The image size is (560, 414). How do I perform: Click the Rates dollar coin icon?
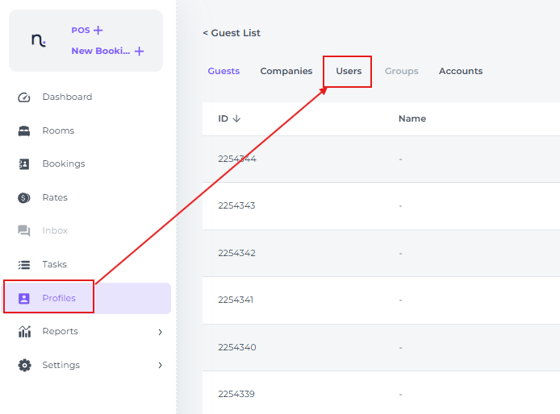pyautogui.click(x=24, y=198)
